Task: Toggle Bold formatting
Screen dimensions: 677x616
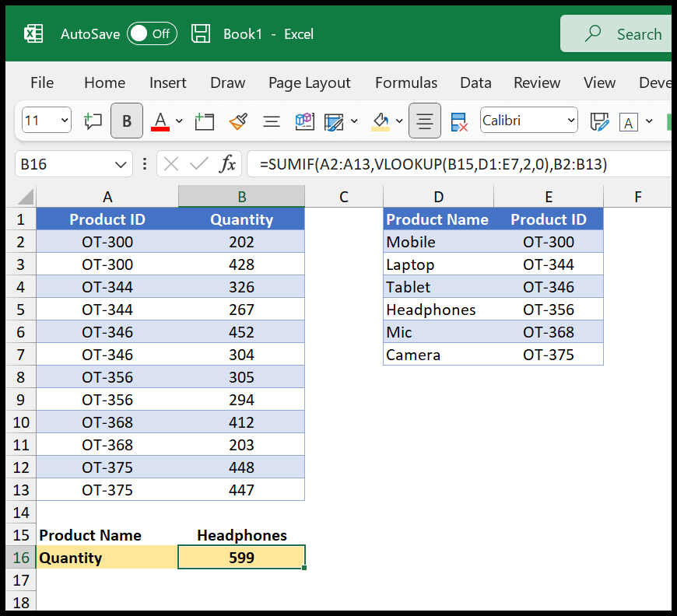Action: click(x=127, y=121)
